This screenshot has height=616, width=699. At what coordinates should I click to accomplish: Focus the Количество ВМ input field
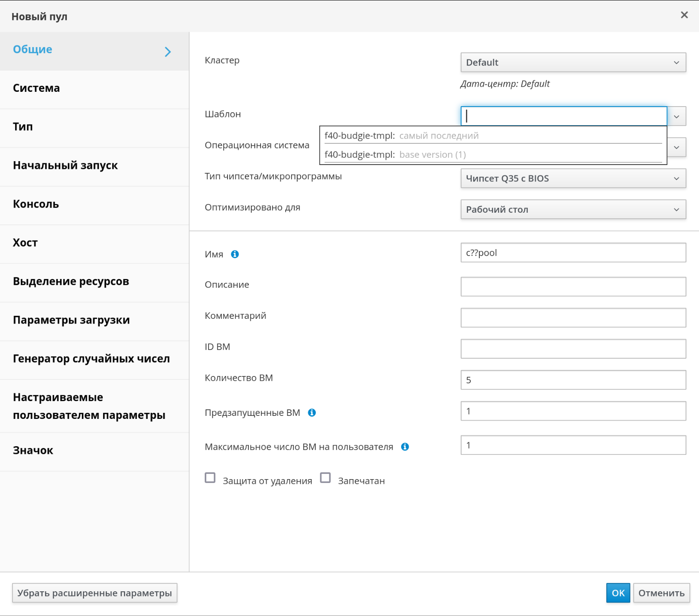click(573, 380)
